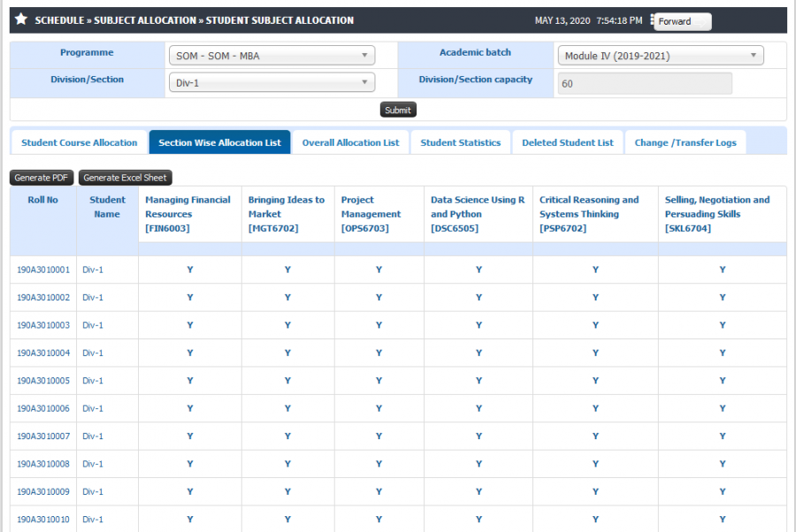Viewport: 796px width, 532px height.
Task: Select roll number 190A3010003
Action: [x=43, y=325]
